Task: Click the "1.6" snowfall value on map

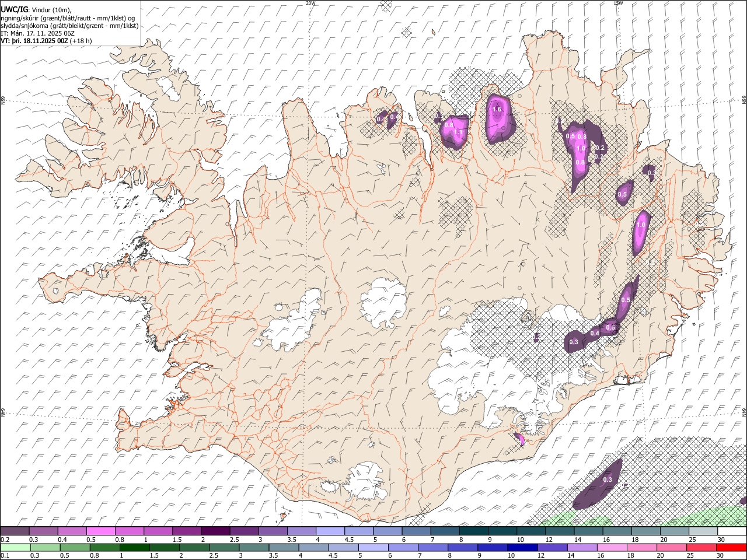Action: pos(497,109)
